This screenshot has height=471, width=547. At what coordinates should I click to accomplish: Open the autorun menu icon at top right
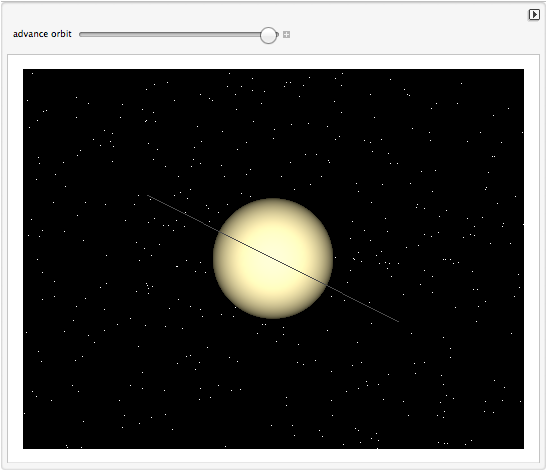(534, 15)
